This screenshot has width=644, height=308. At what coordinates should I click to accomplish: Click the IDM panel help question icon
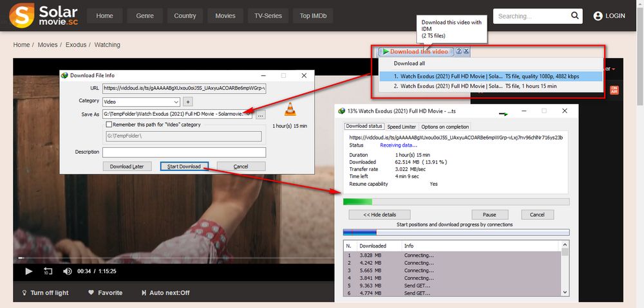coord(459,51)
